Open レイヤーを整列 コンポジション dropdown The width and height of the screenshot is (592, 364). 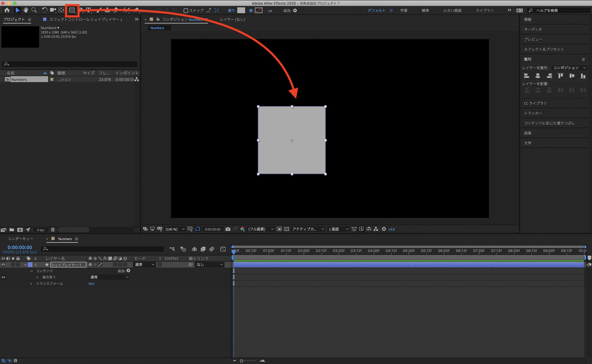[569, 68]
